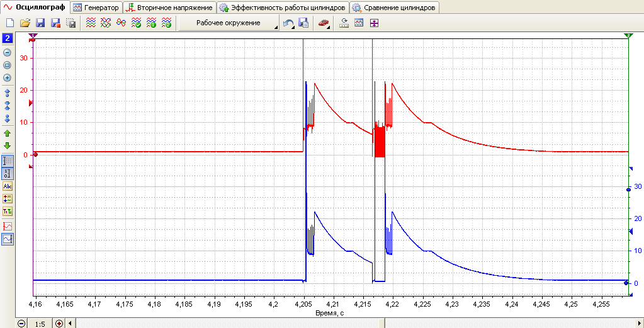Viewport: 644px width, 328px height.
Task: Click the blue level dot near 30 on the right axis
Action: [628, 189]
